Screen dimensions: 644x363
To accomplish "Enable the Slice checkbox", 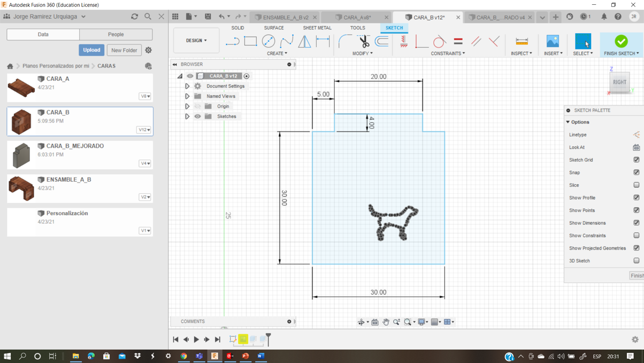I will coord(637,185).
